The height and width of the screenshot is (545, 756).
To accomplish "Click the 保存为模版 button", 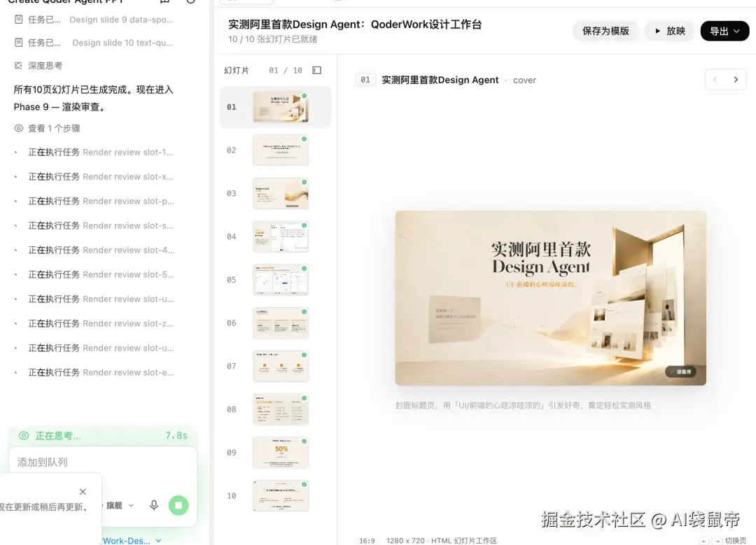I will (605, 31).
